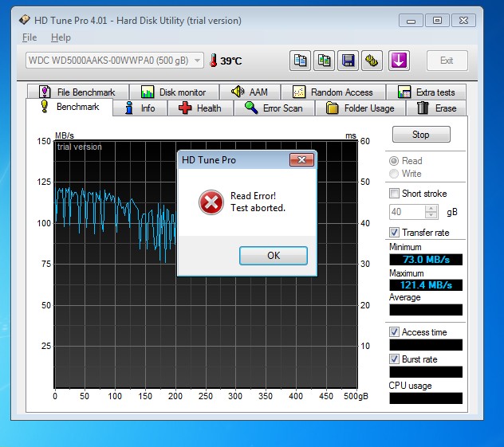Screen dimensions: 504x447
Task: Open the Error Scan tab
Action: [274, 108]
